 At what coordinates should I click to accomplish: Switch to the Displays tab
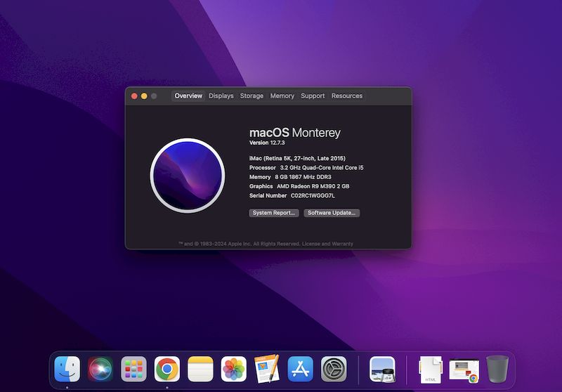point(221,96)
